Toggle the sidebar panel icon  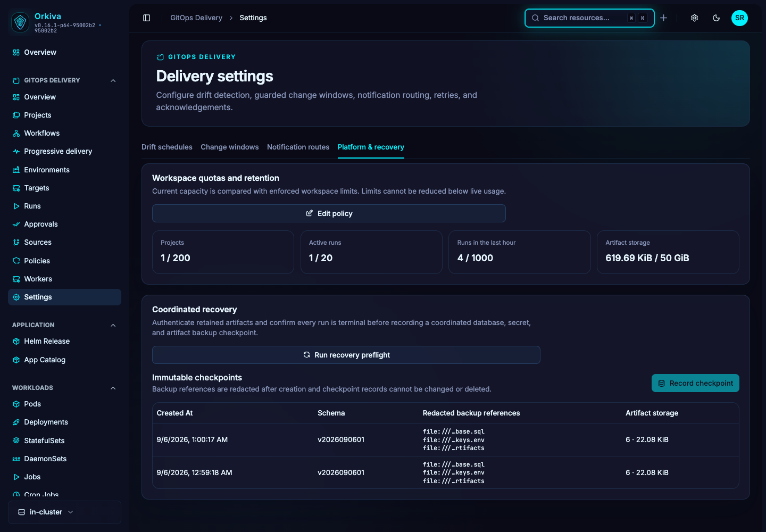click(147, 18)
